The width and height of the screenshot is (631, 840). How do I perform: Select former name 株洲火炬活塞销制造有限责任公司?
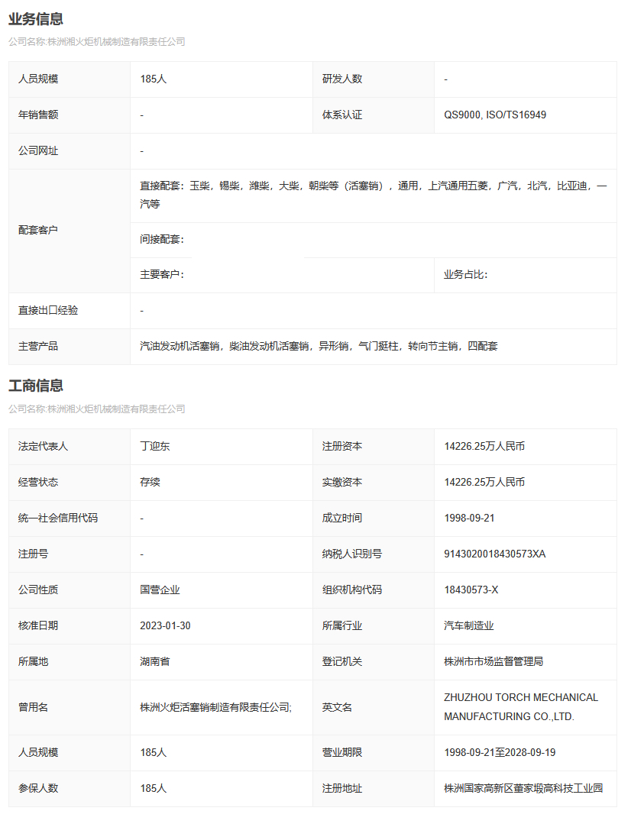215,708
